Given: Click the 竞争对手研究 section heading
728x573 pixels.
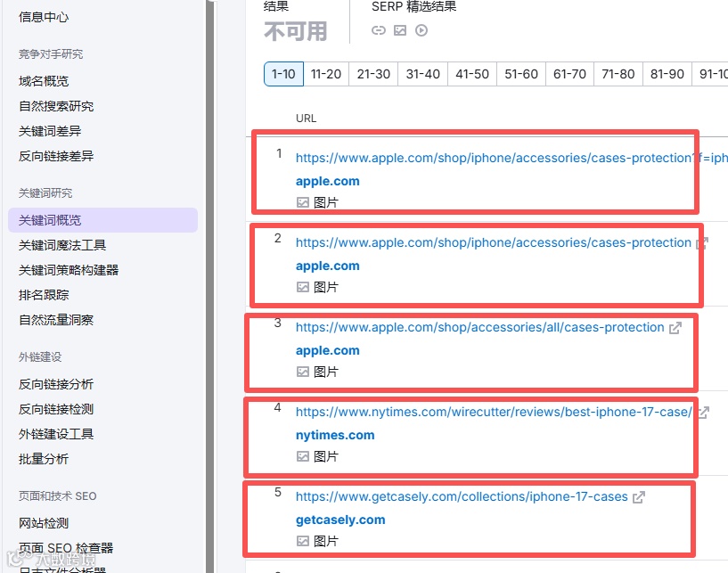Looking at the screenshot, I should (51, 54).
